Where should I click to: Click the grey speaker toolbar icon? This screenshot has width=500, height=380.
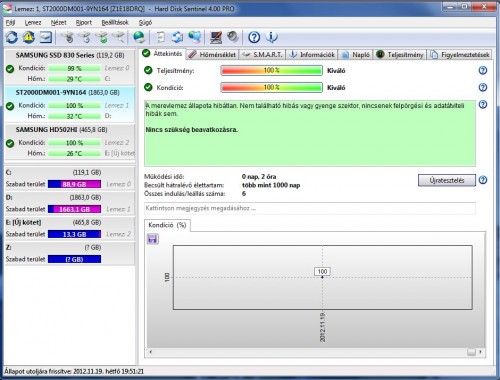click(233, 37)
